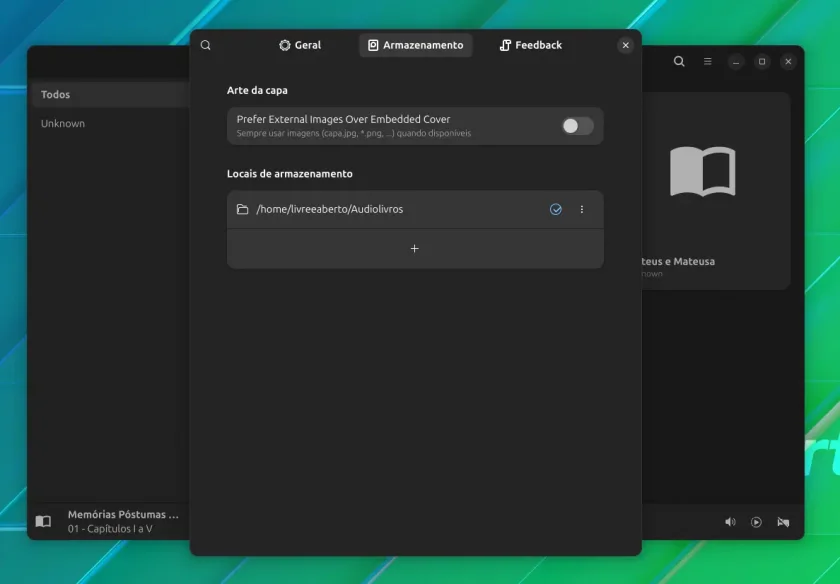Toggle Prefer External Images Over Embedded Cover
Viewport: 840px width, 584px height.
coord(578,126)
